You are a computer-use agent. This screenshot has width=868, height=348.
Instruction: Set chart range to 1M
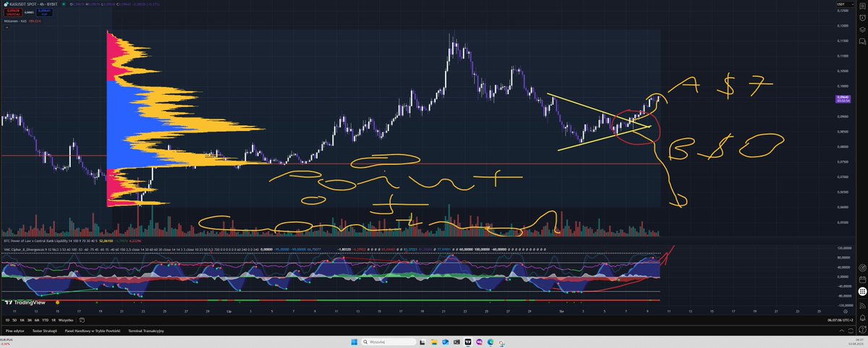click(x=22, y=320)
